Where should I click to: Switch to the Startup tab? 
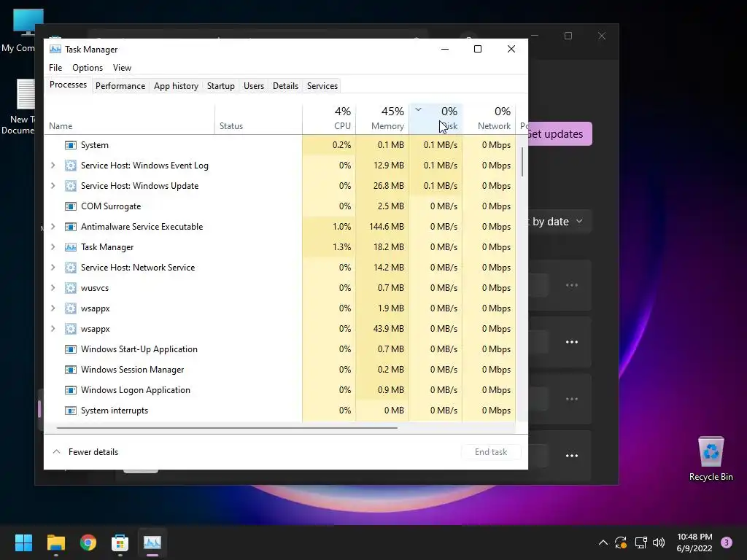click(220, 86)
